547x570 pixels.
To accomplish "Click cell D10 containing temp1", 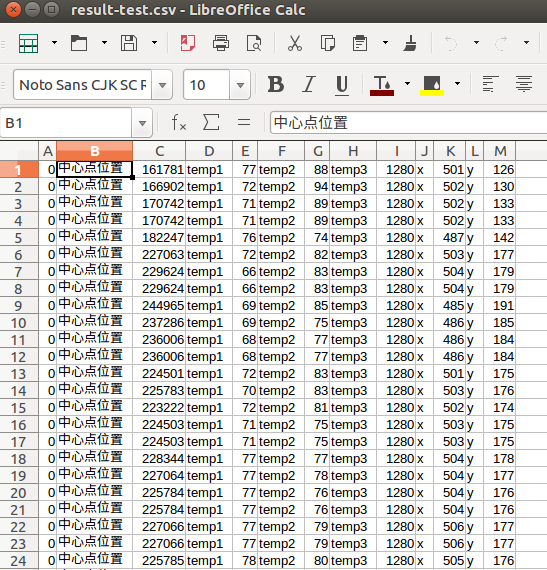I will (x=209, y=323).
